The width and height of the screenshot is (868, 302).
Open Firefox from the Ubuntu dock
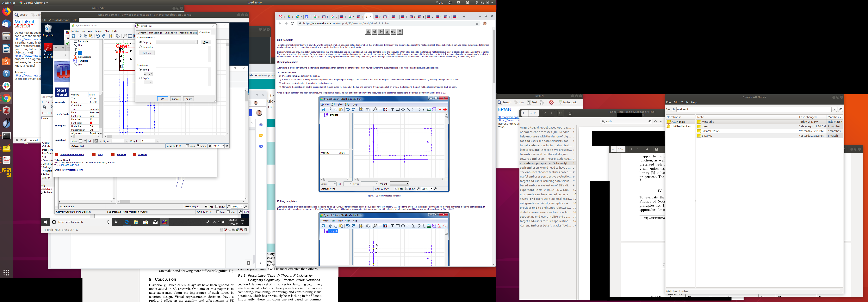point(6,11)
